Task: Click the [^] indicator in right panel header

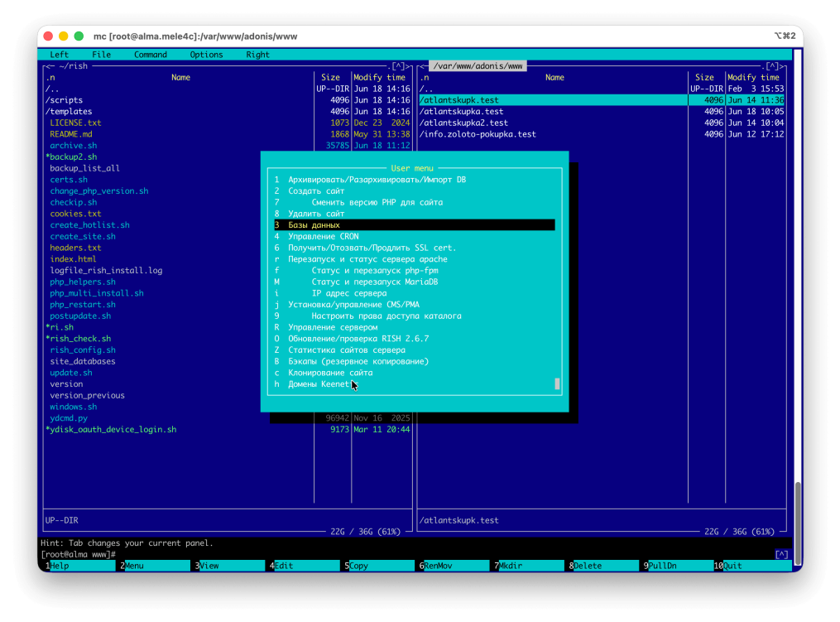Action: pyautogui.click(x=773, y=66)
